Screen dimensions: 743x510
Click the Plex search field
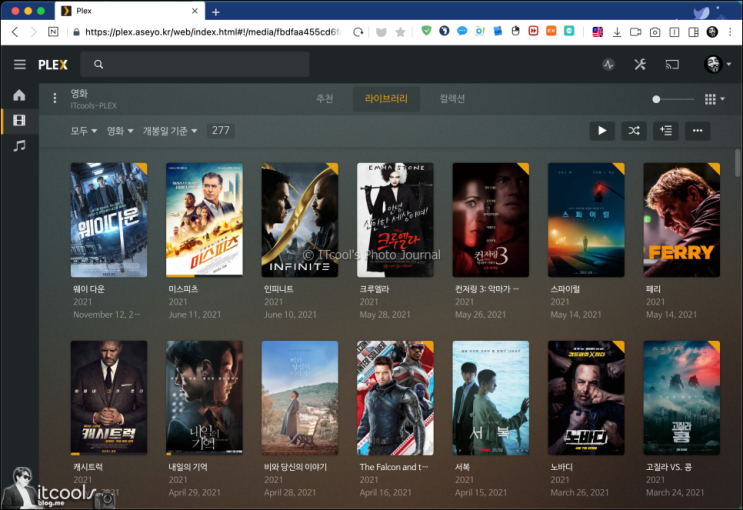(195, 64)
